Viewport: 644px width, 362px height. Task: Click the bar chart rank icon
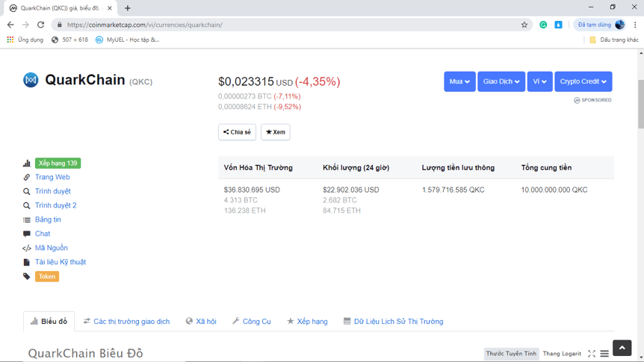[x=27, y=163]
